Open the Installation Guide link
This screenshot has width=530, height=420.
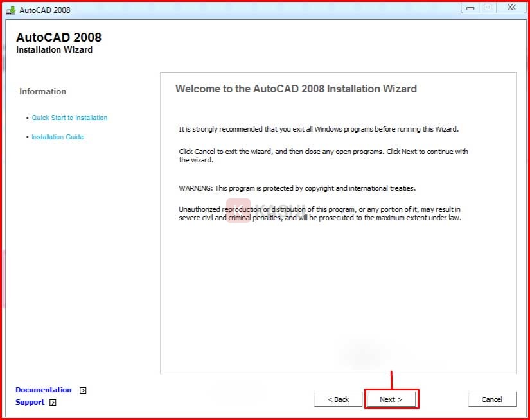click(57, 137)
